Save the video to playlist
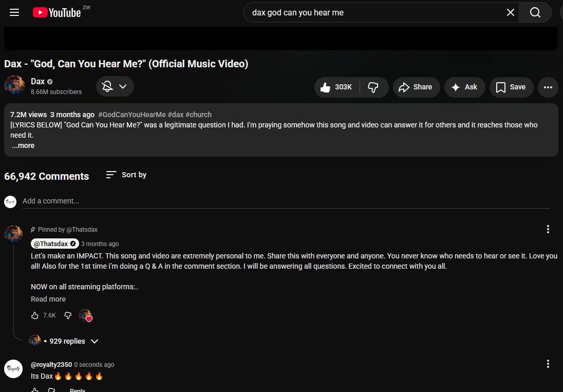 click(511, 87)
